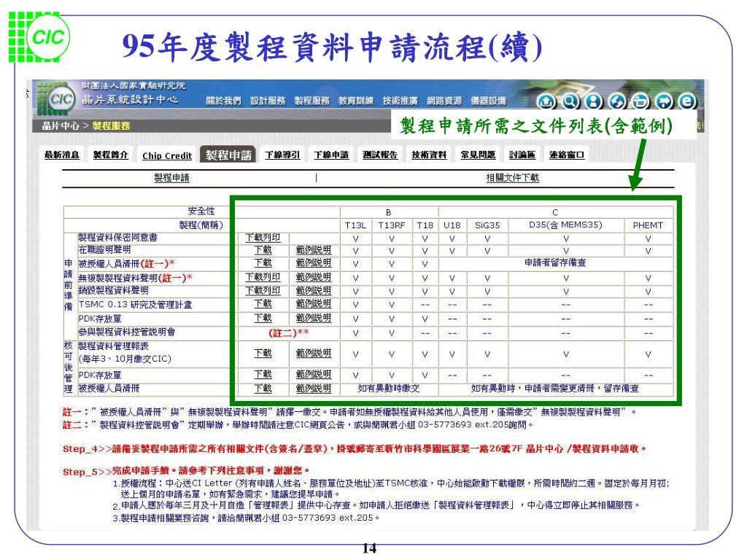
Task: Click the D35(含 MEMS35) column header
Action: pyautogui.click(x=565, y=225)
